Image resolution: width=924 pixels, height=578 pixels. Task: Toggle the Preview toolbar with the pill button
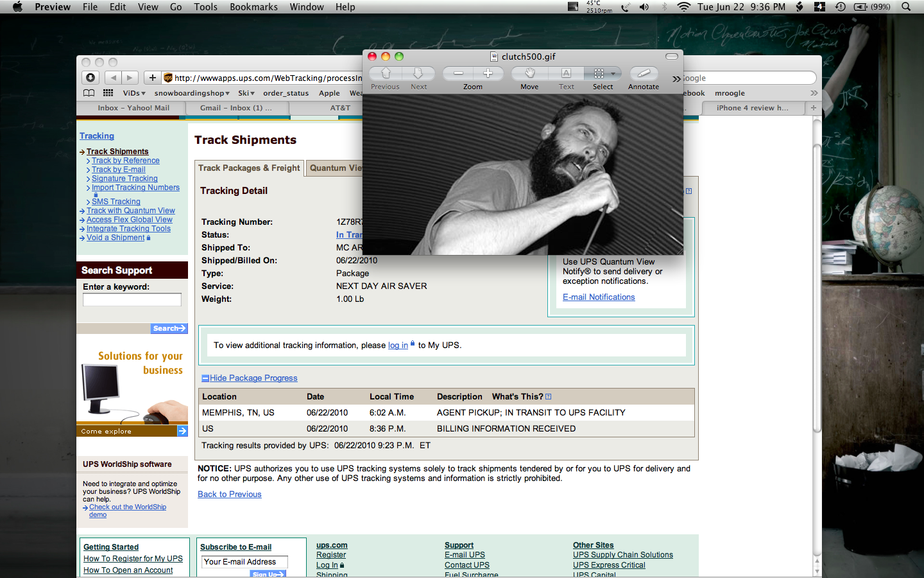(672, 57)
